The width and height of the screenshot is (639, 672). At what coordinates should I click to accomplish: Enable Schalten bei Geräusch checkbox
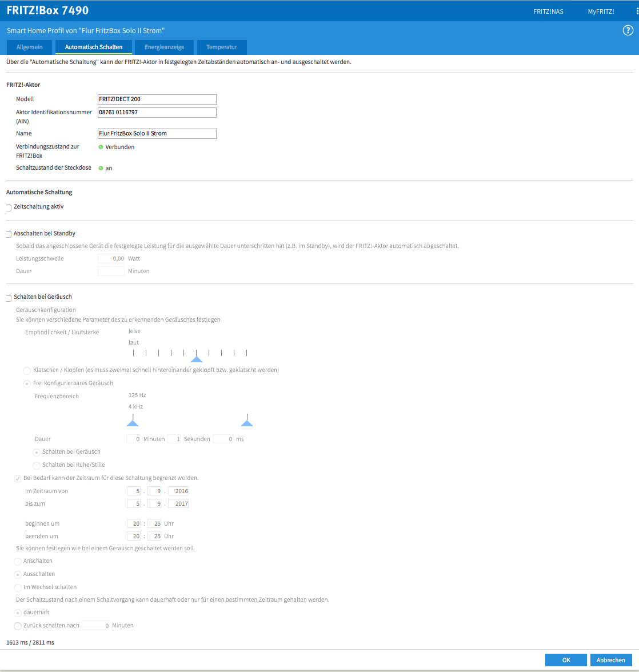(x=9, y=297)
